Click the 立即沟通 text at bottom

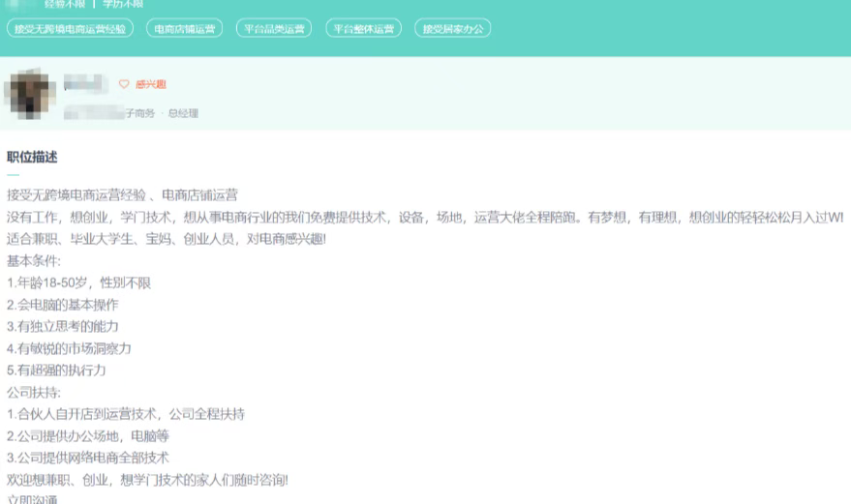pos(32,499)
